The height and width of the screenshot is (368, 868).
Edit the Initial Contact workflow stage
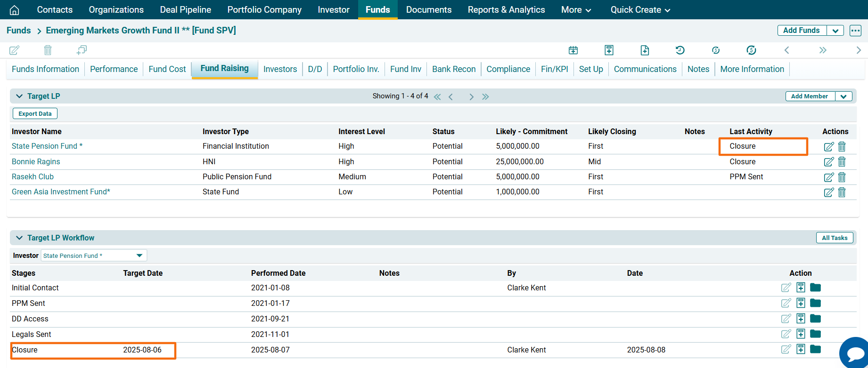pyautogui.click(x=786, y=288)
